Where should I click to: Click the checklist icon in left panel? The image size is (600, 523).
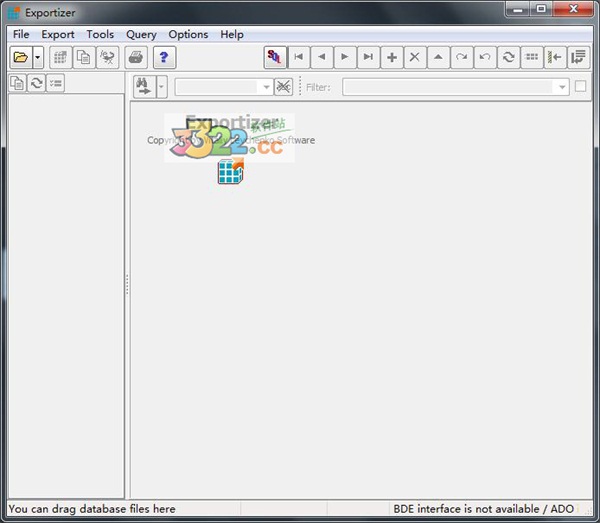55,83
